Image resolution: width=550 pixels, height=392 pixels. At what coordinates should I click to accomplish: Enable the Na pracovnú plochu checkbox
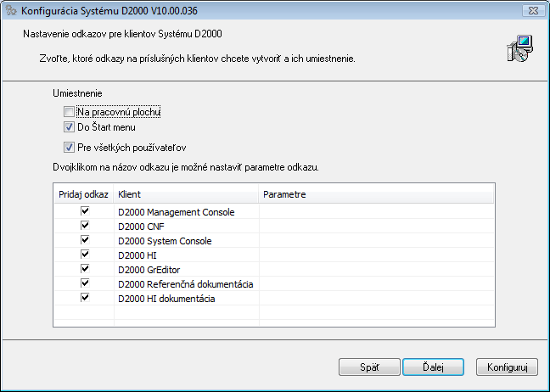[69, 111]
